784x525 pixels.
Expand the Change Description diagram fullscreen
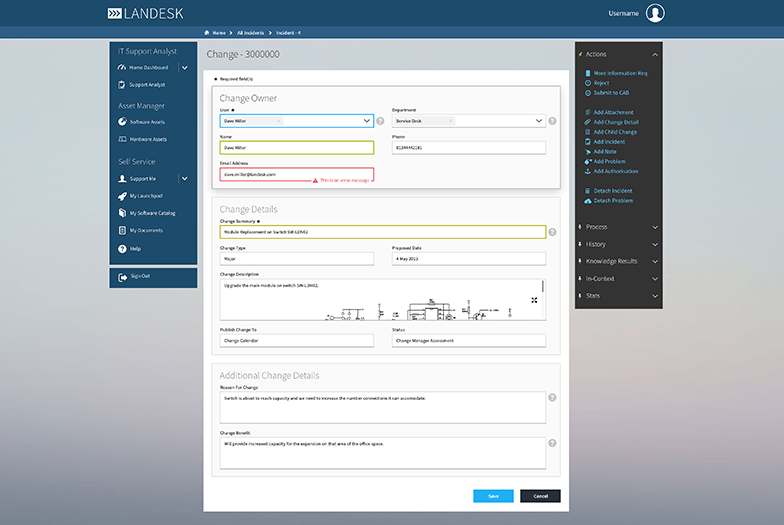pyautogui.click(x=534, y=301)
